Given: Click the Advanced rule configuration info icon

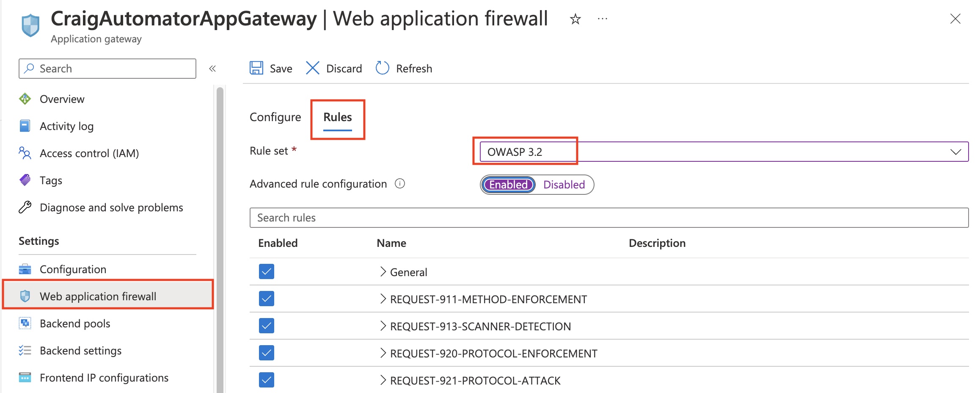Looking at the screenshot, I should pos(399,184).
